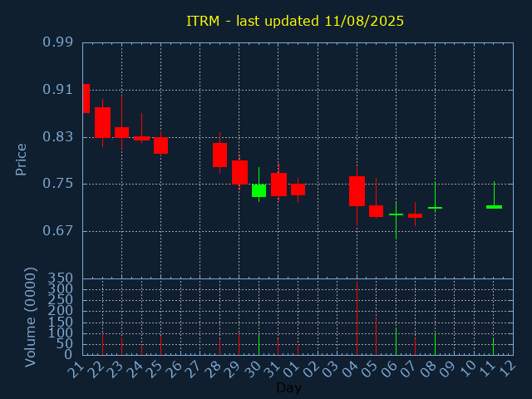Select the day label 04 on the x-axis

click(350, 369)
